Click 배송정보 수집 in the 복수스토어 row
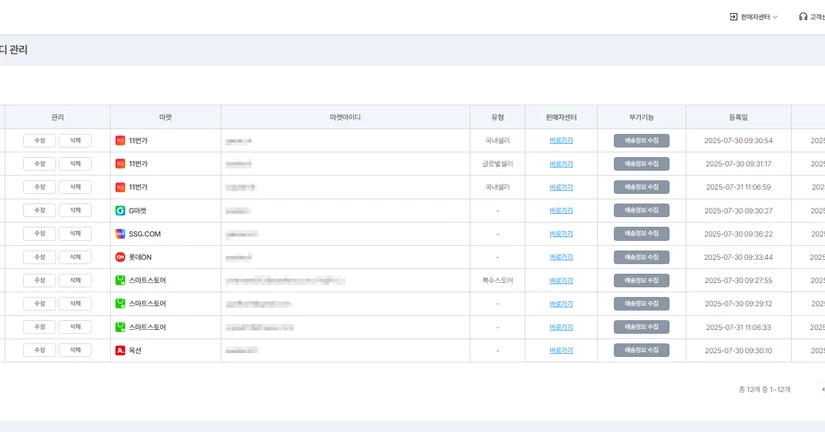This screenshot has width=825, height=432. [x=641, y=280]
